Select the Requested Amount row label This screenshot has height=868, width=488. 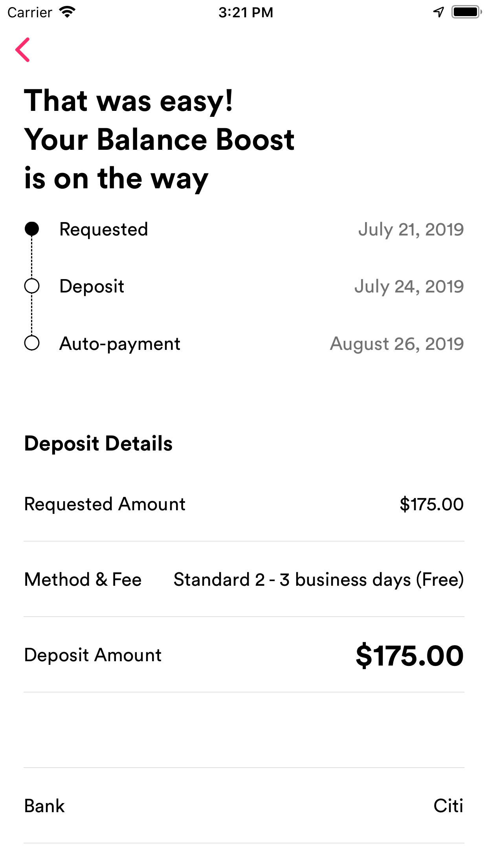[x=105, y=504]
